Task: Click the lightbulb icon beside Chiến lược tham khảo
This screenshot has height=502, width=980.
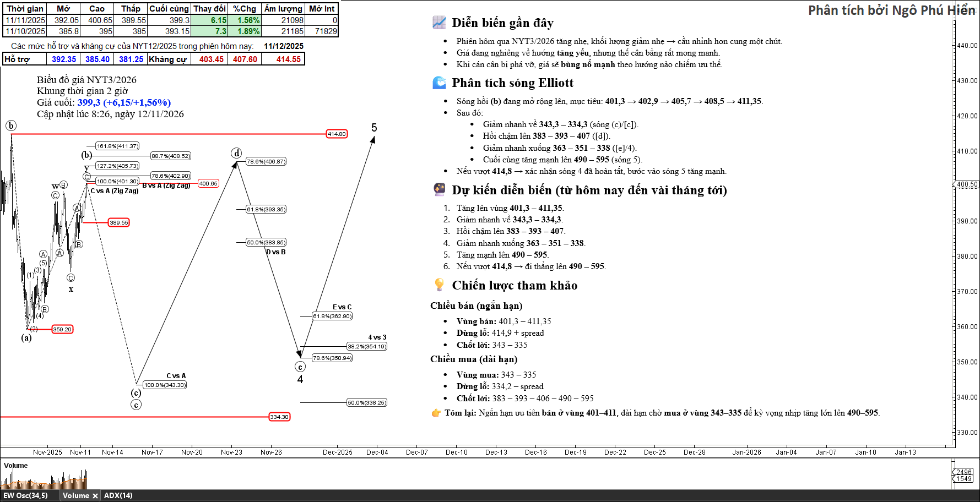Action: tap(439, 285)
